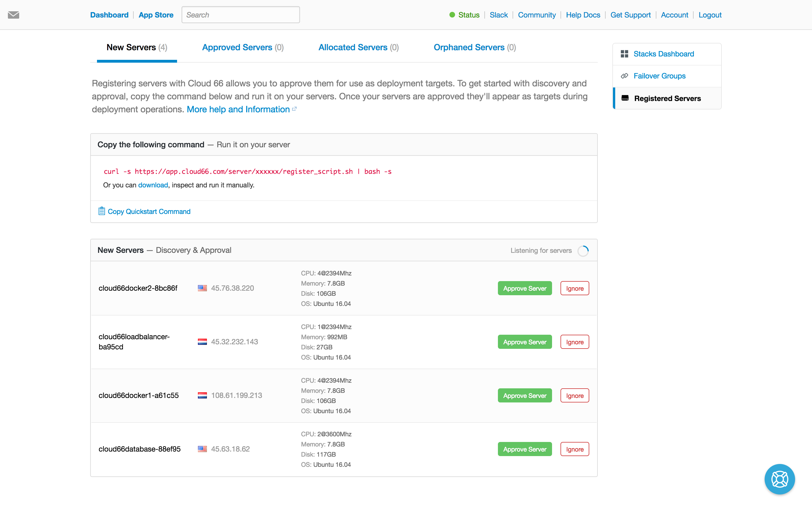Click the curl register_script.sh command text

click(248, 171)
